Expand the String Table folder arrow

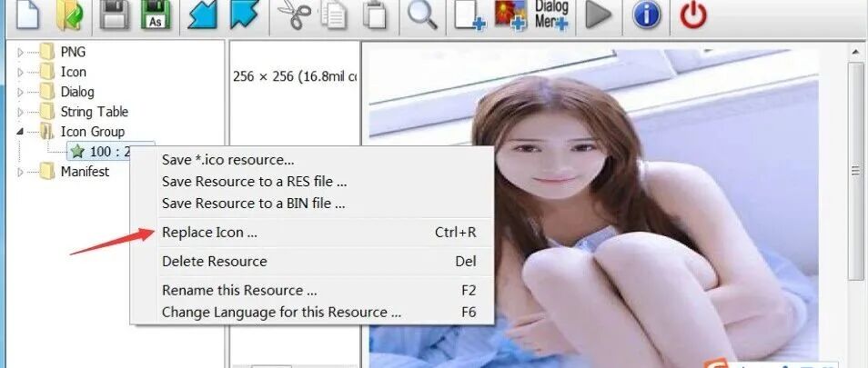coord(21,112)
